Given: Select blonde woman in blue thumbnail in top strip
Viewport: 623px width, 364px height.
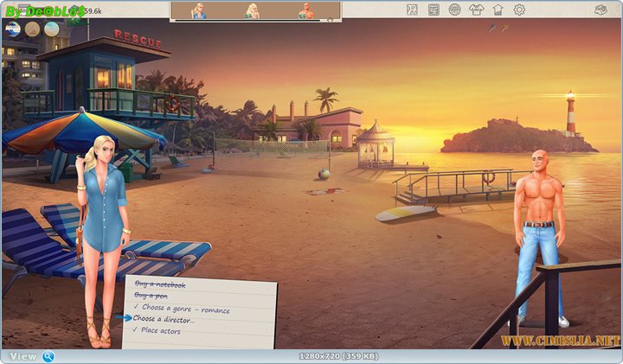Looking at the screenshot, I should click(x=199, y=10).
